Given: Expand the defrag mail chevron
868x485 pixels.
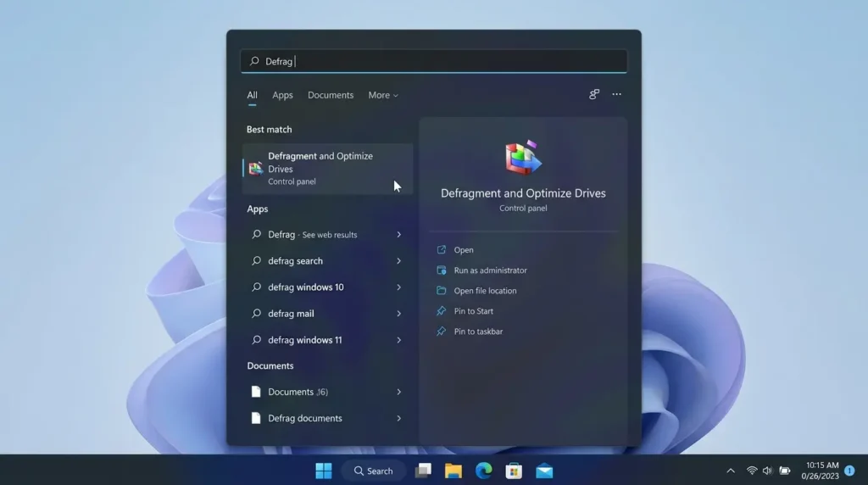Looking at the screenshot, I should [398, 314].
